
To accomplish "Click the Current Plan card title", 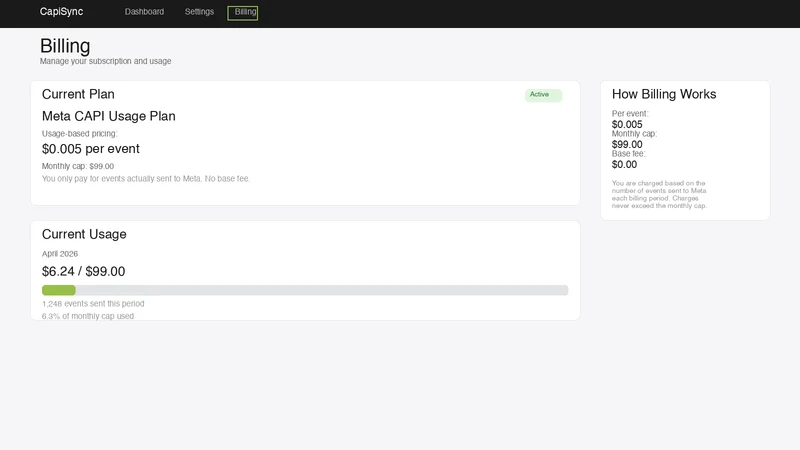I will [x=78, y=94].
